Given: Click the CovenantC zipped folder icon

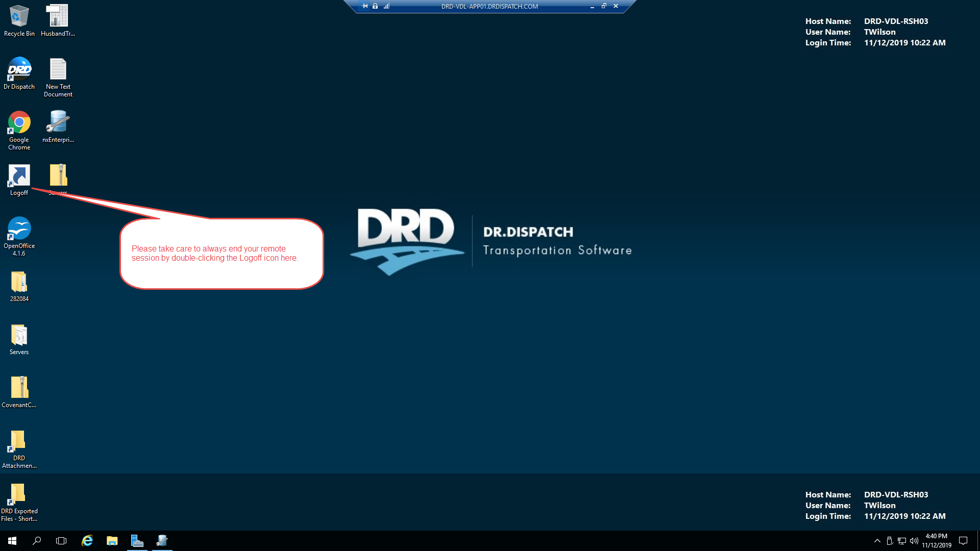Looking at the screenshot, I should [19, 388].
